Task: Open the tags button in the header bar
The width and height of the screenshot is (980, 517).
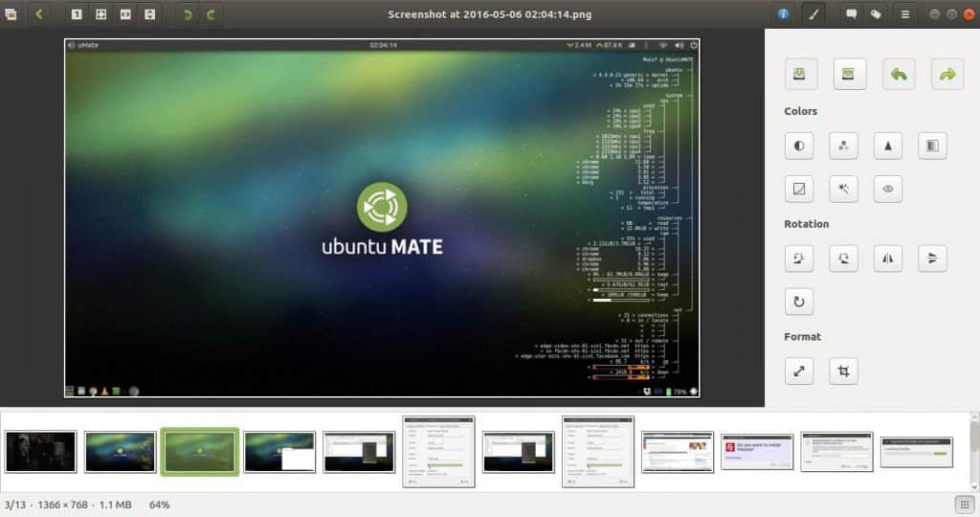Action: (876, 14)
